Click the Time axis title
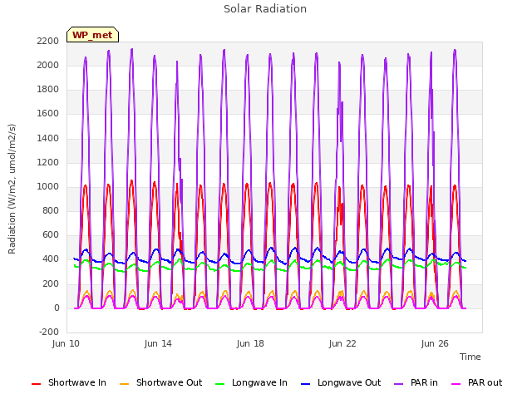The image size is (532, 399). point(470,357)
